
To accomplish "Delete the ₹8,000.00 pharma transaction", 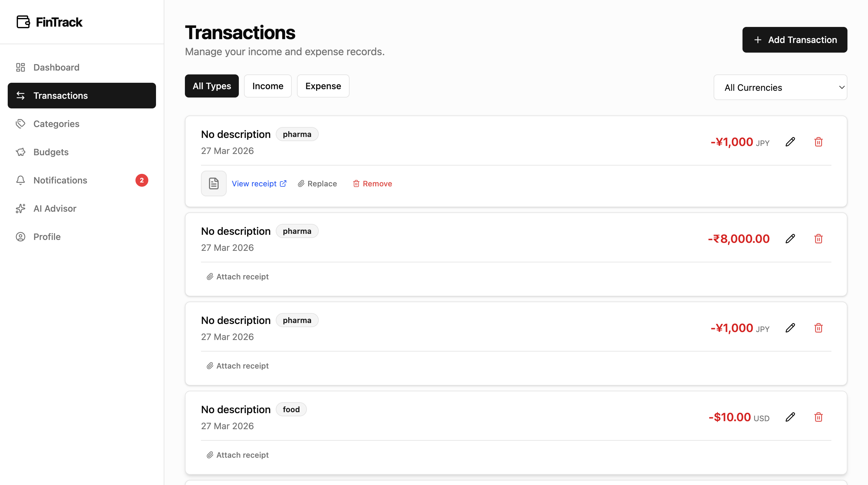I will pos(819,239).
